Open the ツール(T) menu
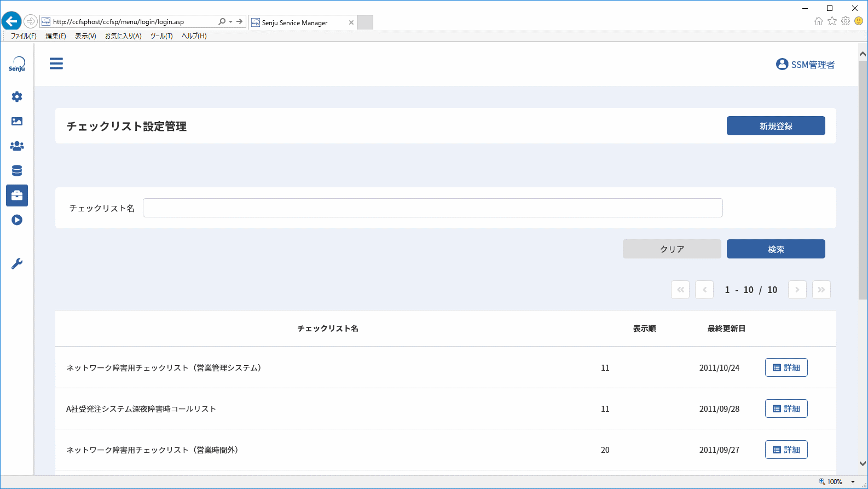The image size is (868, 489). (161, 36)
